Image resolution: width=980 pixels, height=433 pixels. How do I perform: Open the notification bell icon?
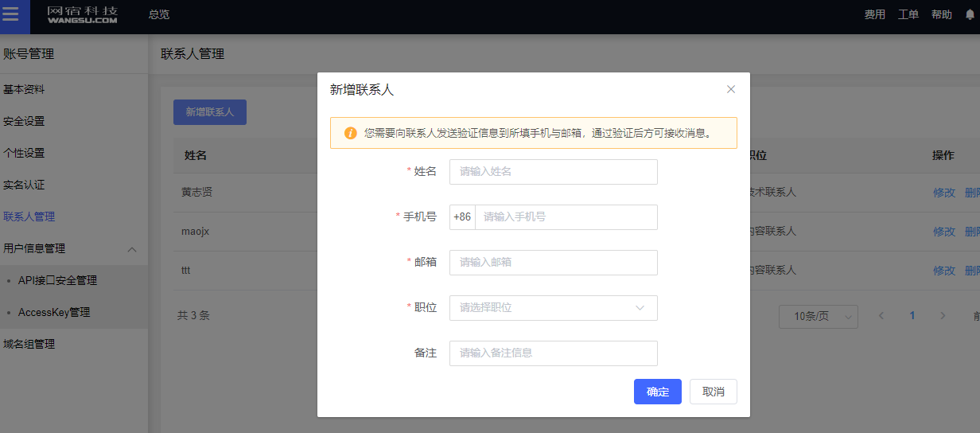(x=969, y=14)
